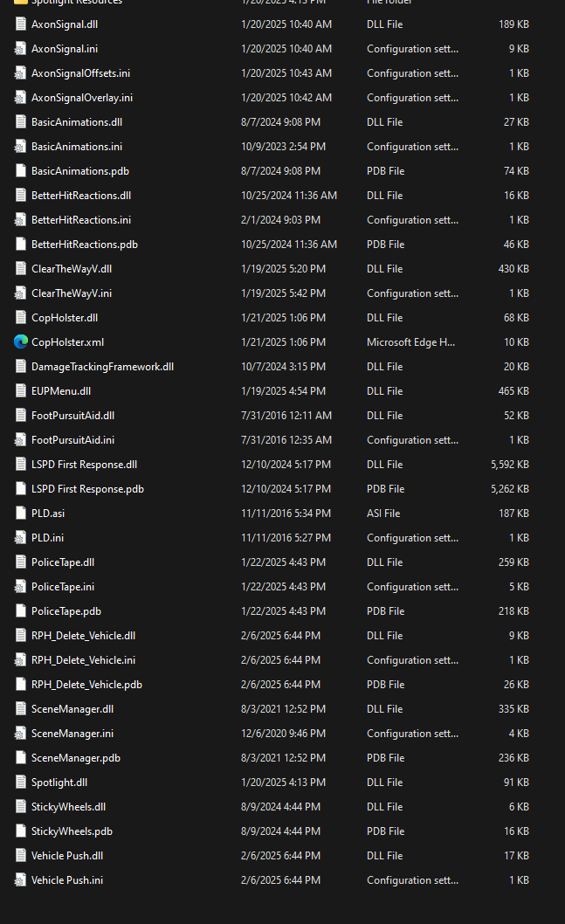Select the file name RPH_Delete_Vehicle.dll
565x924 pixels.
click(x=84, y=636)
